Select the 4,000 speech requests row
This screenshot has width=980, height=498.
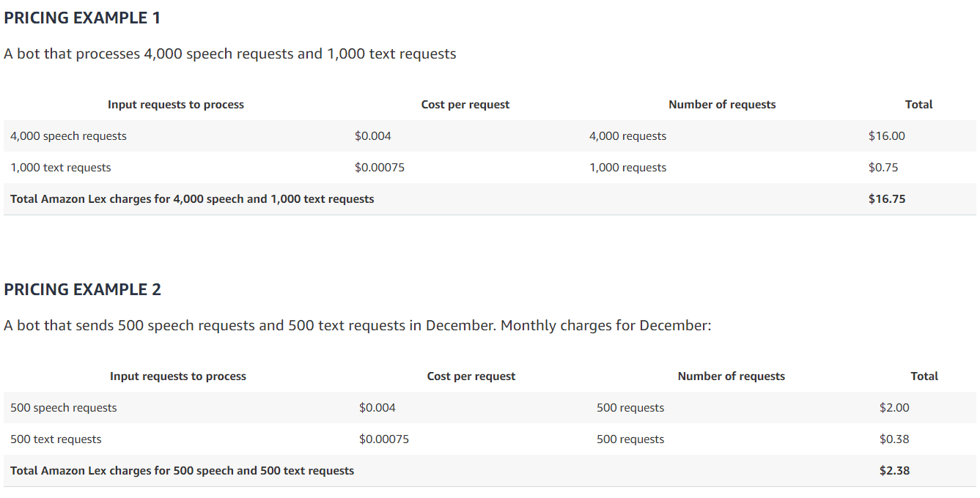(x=68, y=135)
